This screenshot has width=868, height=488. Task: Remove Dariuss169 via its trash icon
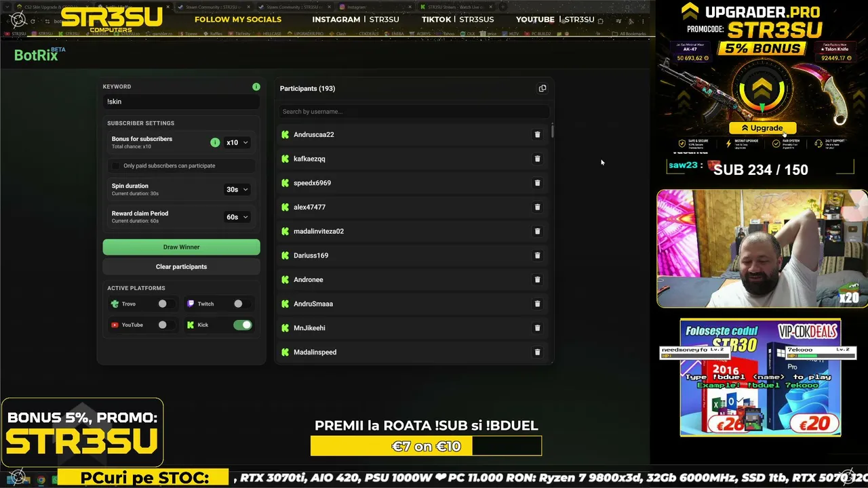coord(537,256)
